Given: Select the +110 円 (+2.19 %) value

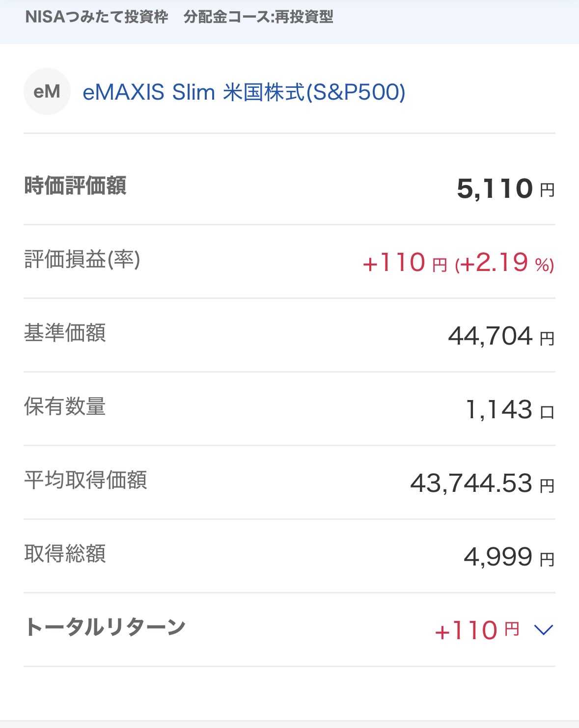Looking at the screenshot, I should [458, 262].
